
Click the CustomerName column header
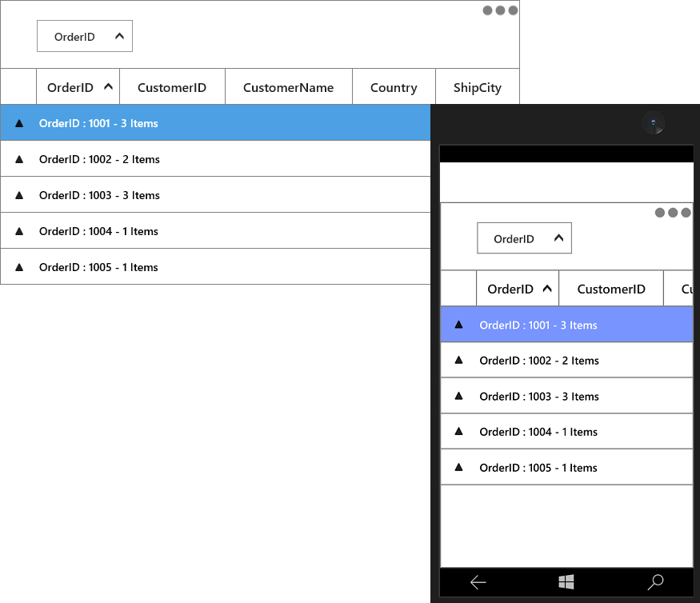coord(289,87)
